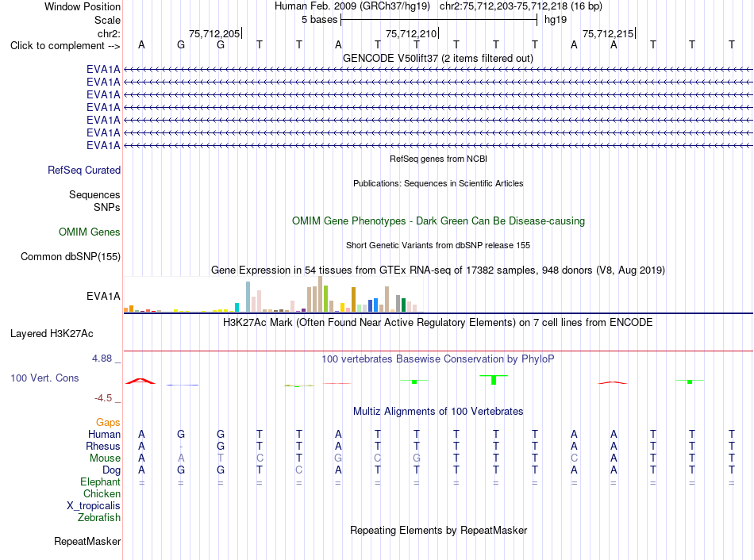Click the 75,712,205 position marker

click(214, 33)
